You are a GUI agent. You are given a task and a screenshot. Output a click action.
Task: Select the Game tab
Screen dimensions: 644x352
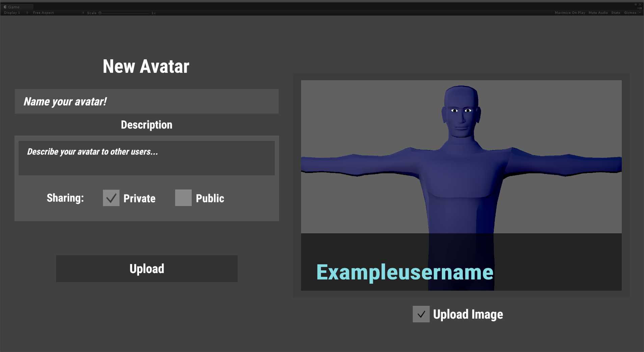click(x=14, y=7)
